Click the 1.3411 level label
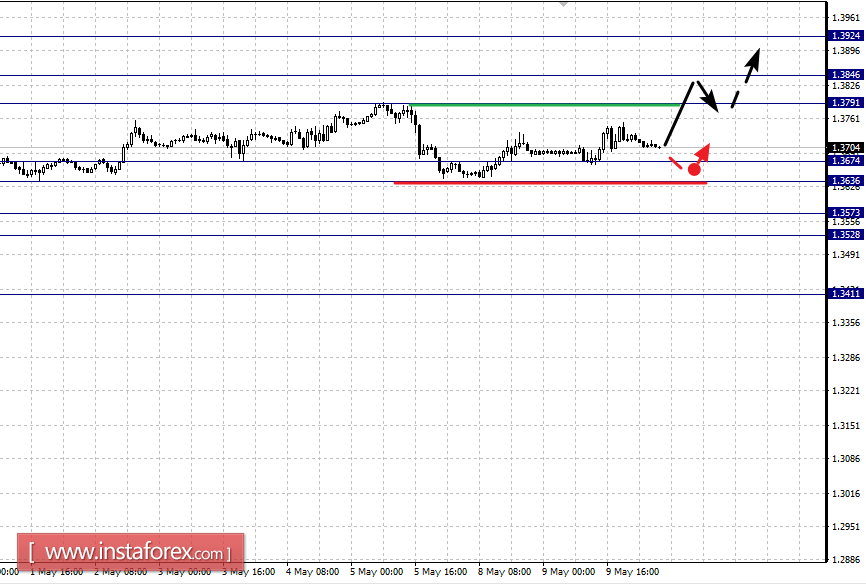The width and height of the screenshot is (866, 584). (x=846, y=293)
